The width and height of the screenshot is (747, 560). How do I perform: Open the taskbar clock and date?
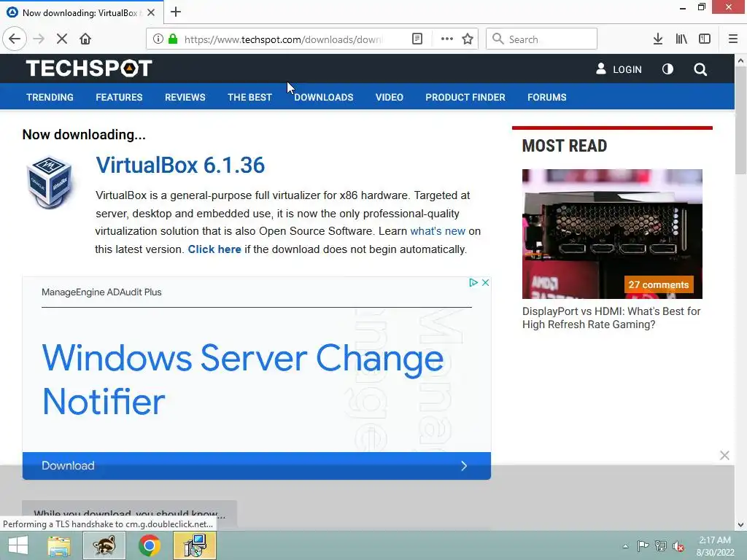tap(715, 546)
